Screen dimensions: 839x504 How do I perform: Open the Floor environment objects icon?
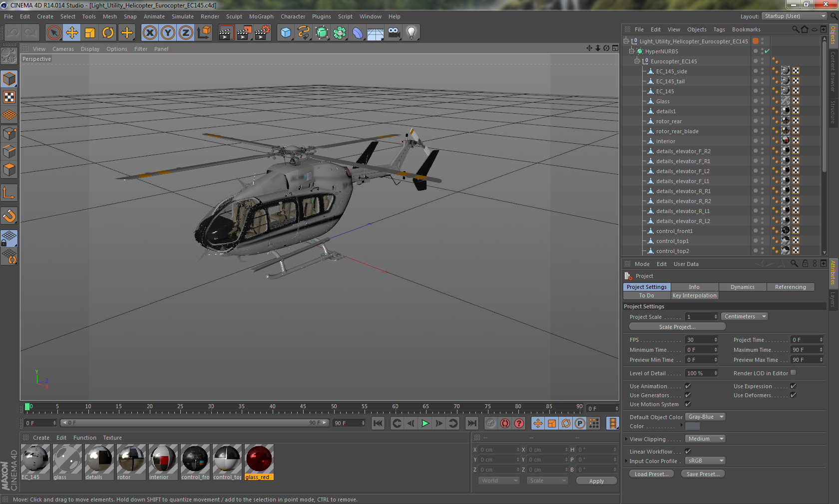(x=376, y=33)
